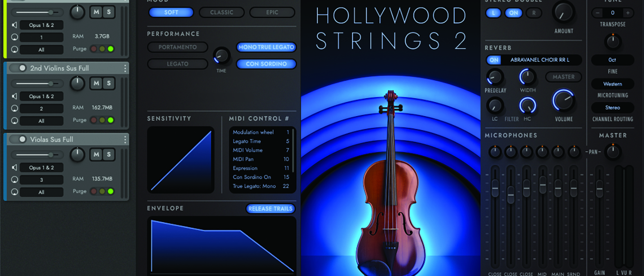The width and height of the screenshot is (644, 276).
Task: Select the Modulation wheel MIDI control row
Action: [x=261, y=132]
